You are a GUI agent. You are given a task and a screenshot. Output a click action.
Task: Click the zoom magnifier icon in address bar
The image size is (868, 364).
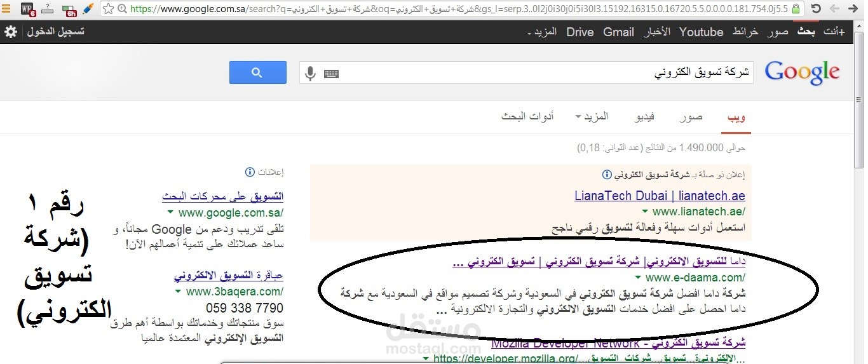(x=123, y=9)
